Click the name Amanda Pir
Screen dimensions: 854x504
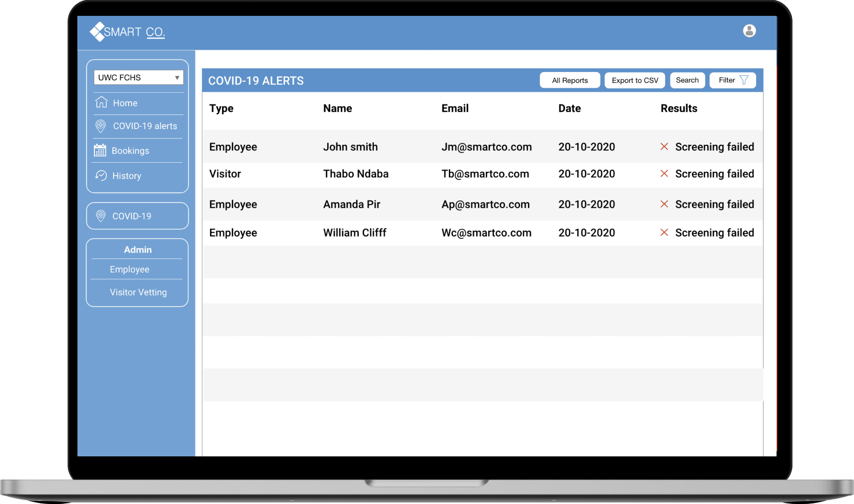[352, 204]
